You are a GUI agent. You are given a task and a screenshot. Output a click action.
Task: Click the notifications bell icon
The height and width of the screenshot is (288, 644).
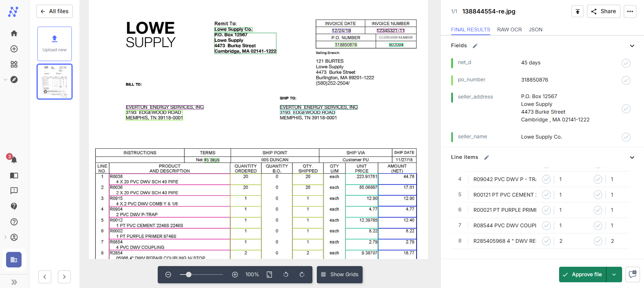click(14, 160)
